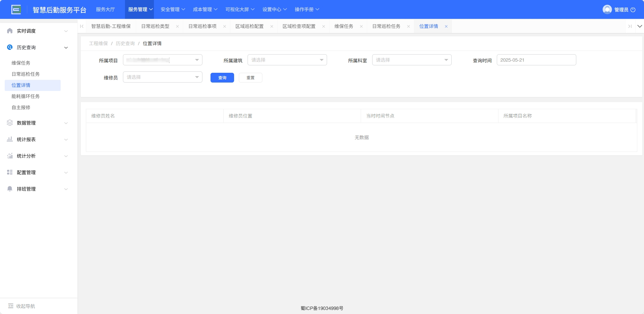644x314 pixels.
Task: Click the 排班管理 bell icon
Action: (x=10, y=189)
